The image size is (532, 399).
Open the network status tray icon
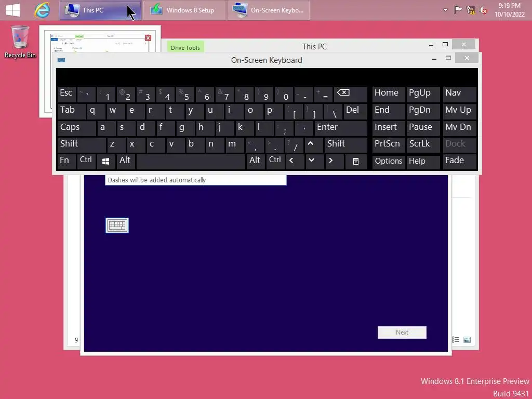(471, 10)
